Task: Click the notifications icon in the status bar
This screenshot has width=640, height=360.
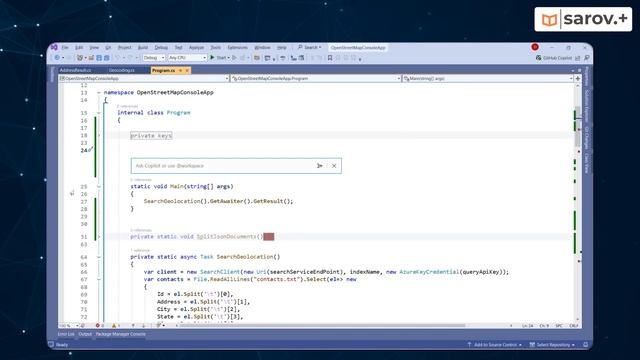Action: coord(586,345)
